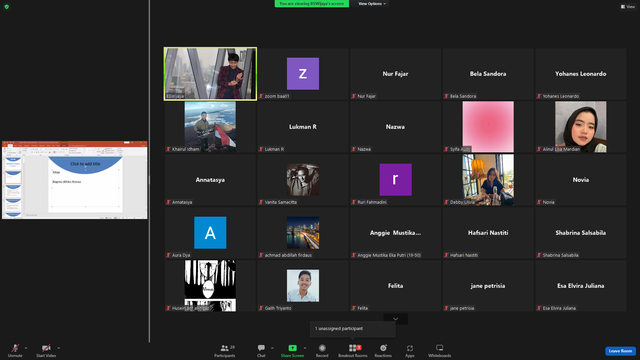Select Felita's participant tile
This screenshot has height=360, width=640.
396,286
